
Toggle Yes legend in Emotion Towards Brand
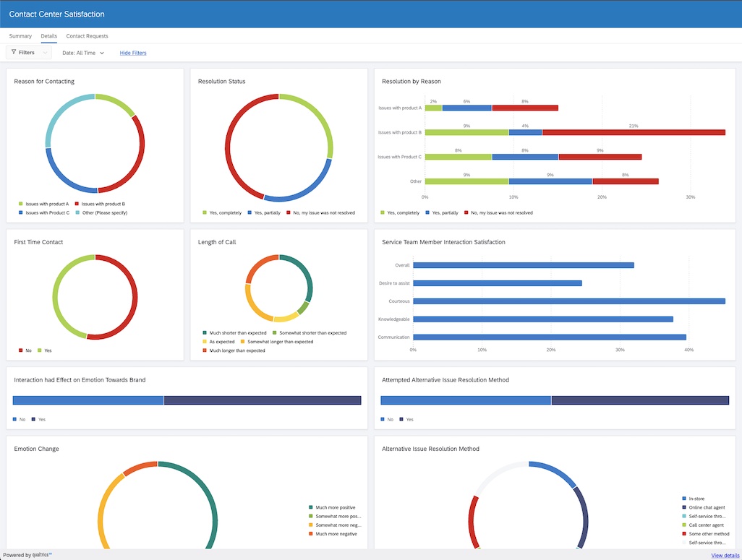coord(38,420)
